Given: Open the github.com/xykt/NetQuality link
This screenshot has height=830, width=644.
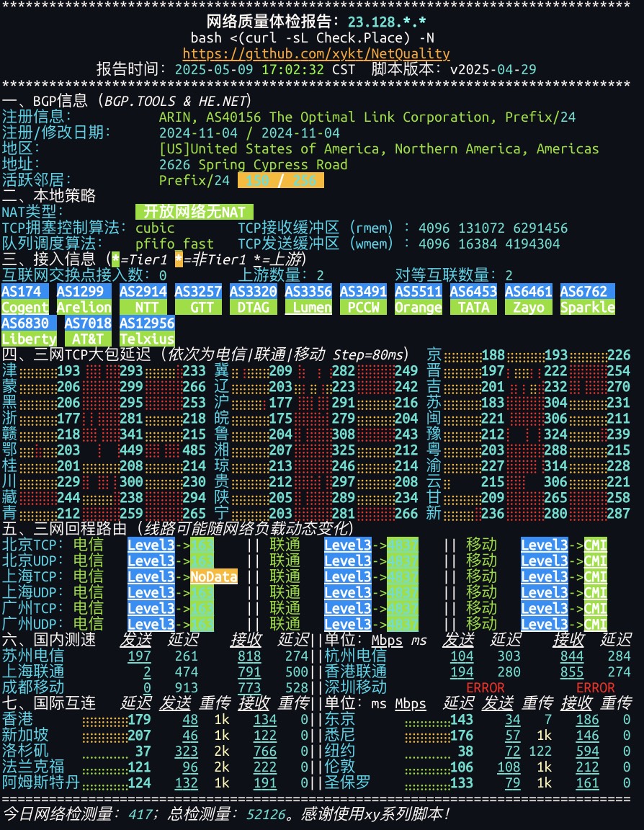Looking at the screenshot, I should (x=316, y=53).
